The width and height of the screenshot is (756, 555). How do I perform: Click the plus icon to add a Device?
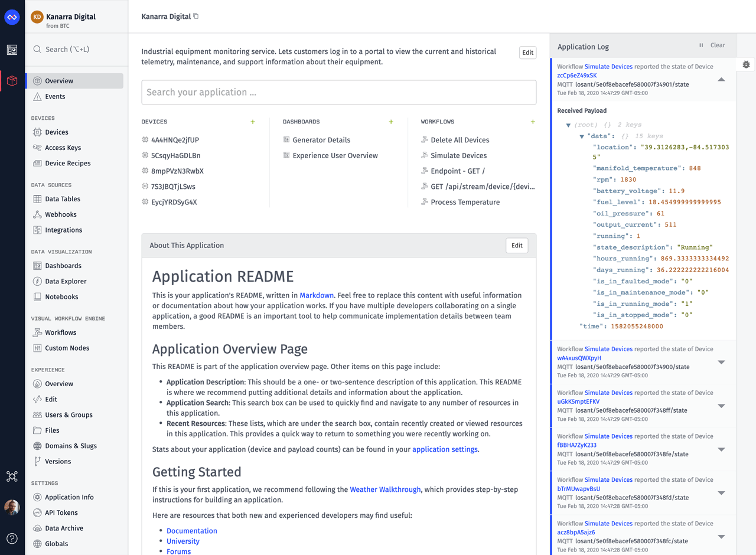point(253,122)
